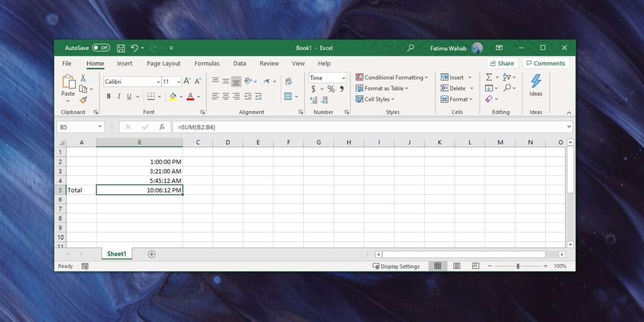The height and width of the screenshot is (322, 644).
Task: Open the Comments panel
Action: [x=546, y=63]
